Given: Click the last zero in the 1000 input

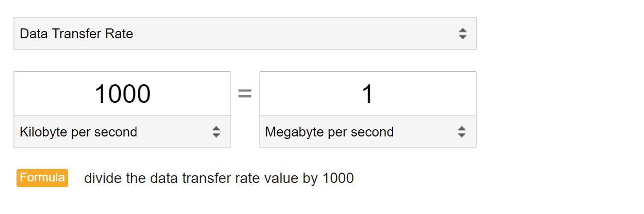Looking at the screenshot, I should pos(143,94).
